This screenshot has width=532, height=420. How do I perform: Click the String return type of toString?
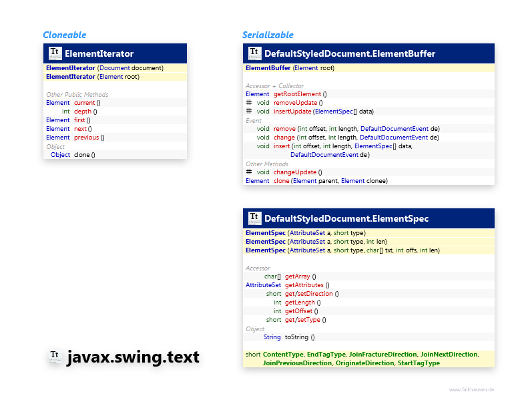coord(272,337)
